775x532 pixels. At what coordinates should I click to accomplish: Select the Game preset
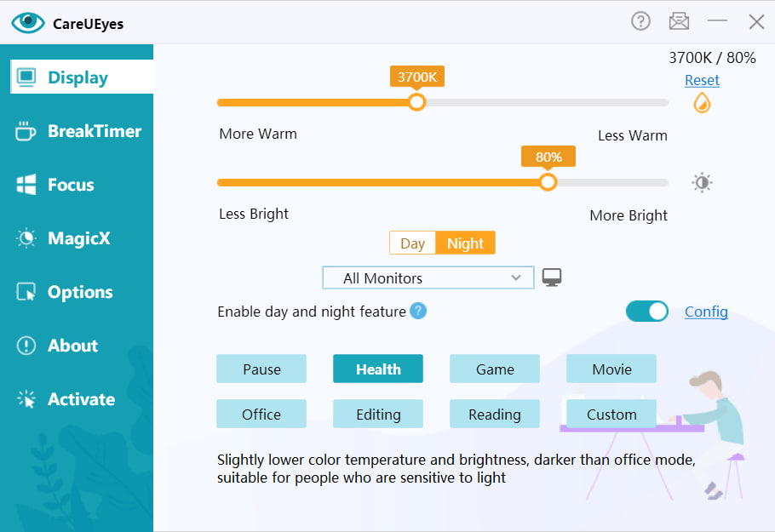coord(495,369)
